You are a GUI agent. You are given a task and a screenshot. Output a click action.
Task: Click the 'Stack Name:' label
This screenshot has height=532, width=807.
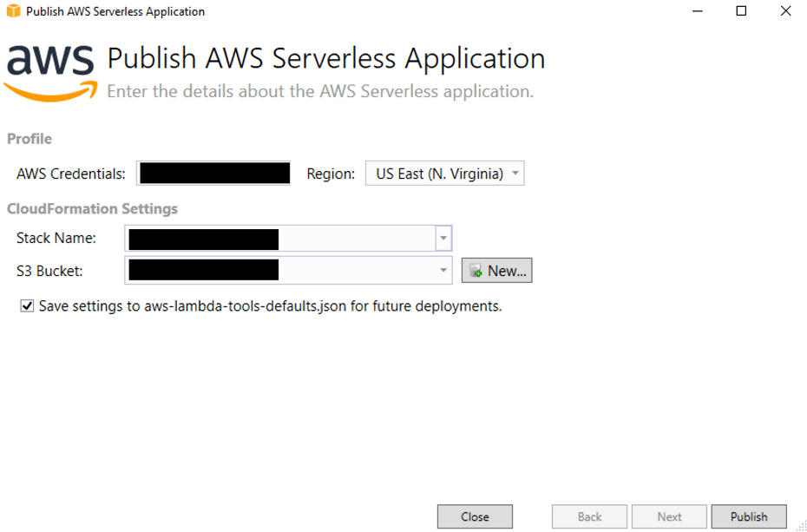pos(56,238)
